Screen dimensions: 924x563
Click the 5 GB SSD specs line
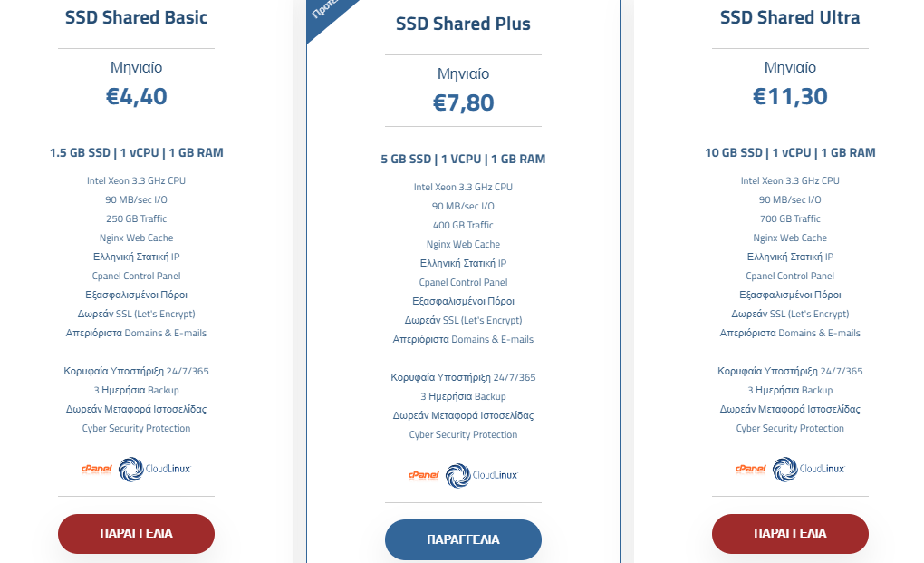pos(463,160)
